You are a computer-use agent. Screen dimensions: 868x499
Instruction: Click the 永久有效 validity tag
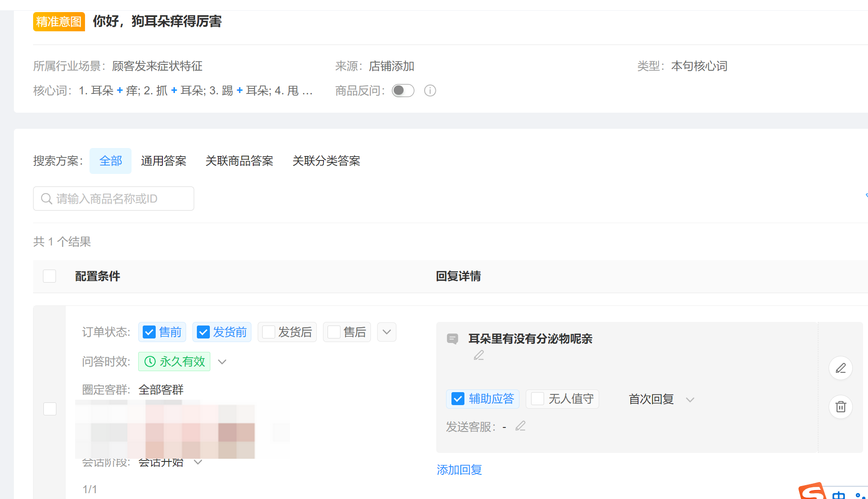click(174, 361)
